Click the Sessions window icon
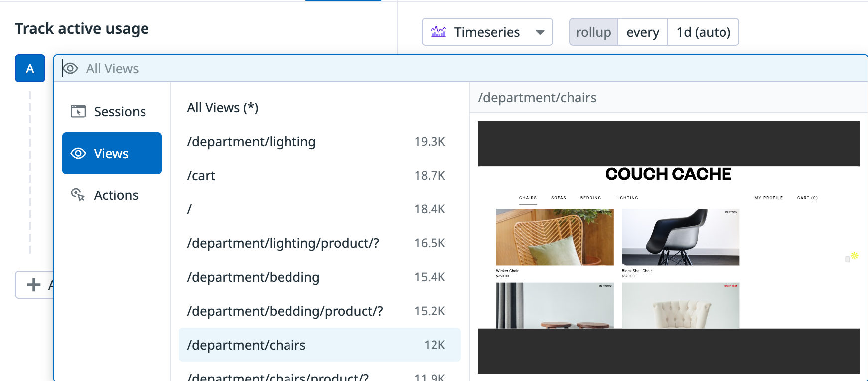Image resolution: width=868 pixels, height=381 pixels. coord(78,111)
